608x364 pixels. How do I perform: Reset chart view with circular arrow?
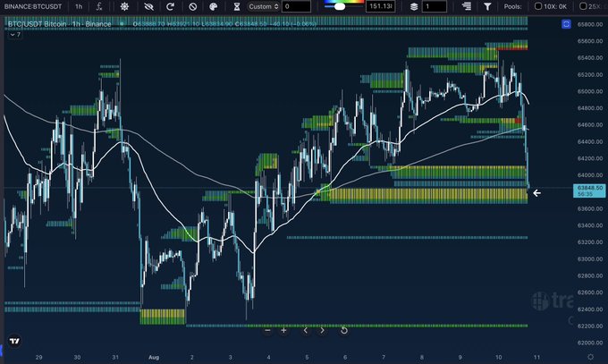[x=344, y=330]
